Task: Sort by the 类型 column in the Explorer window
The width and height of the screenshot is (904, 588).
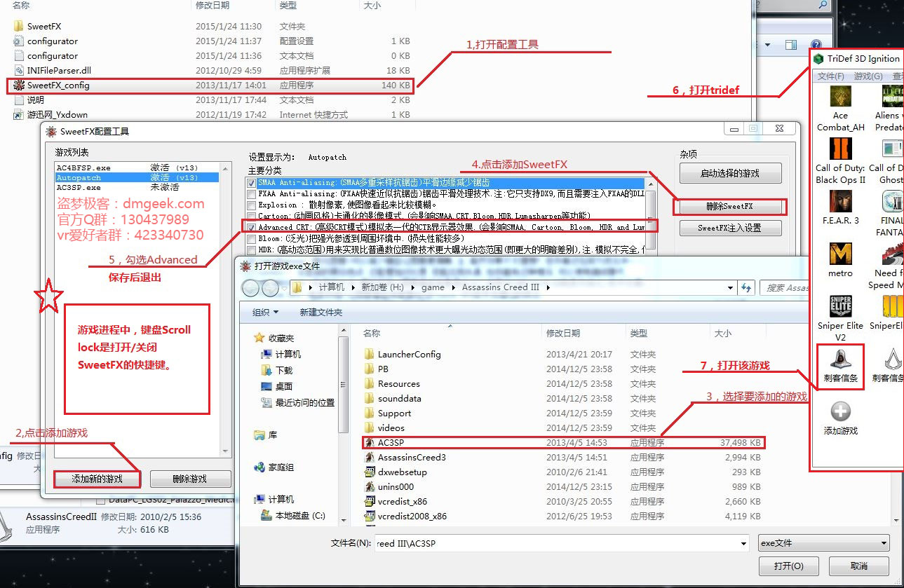Action: (288, 6)
